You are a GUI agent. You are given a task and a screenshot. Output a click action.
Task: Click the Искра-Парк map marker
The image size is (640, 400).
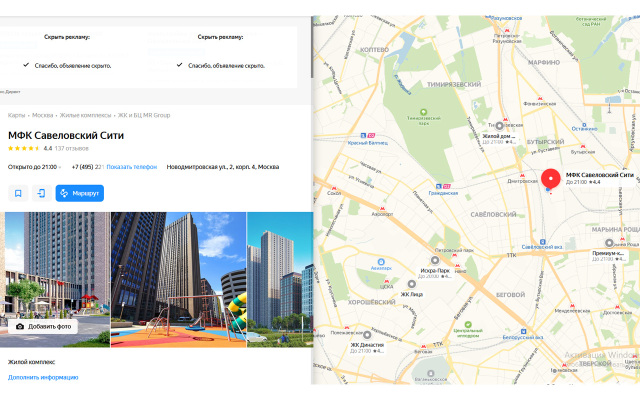435,260
